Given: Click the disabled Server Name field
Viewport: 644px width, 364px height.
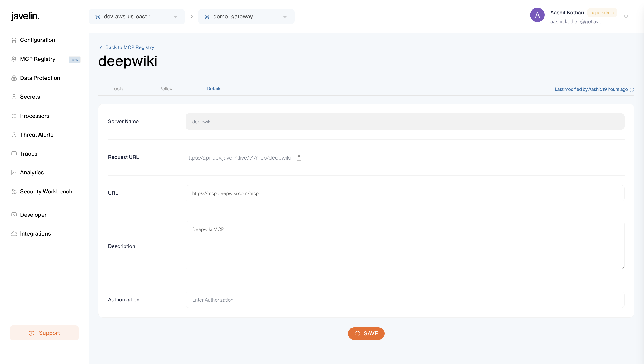Looking at the screenshot, I should click(405, 122).
